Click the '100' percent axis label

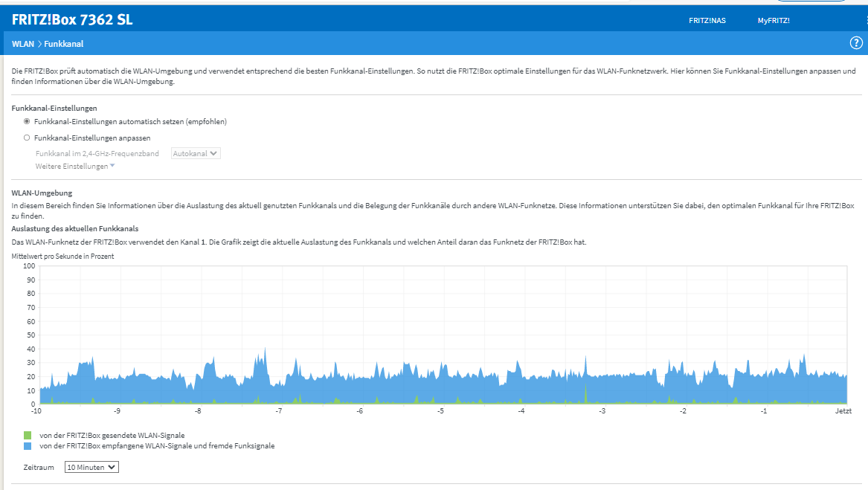pyautogui.click(x=29, y=265)
